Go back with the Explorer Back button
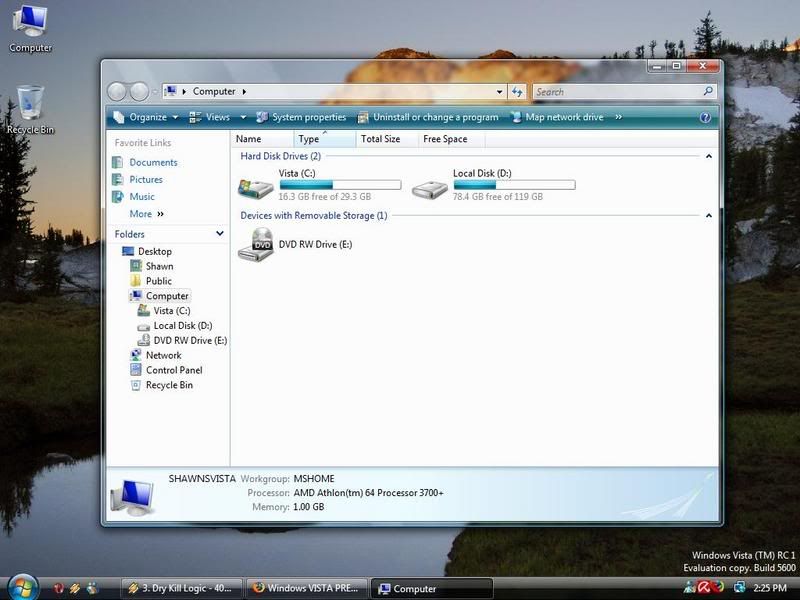Viewport: 800px width, 600px height. [x=117, y=92]
